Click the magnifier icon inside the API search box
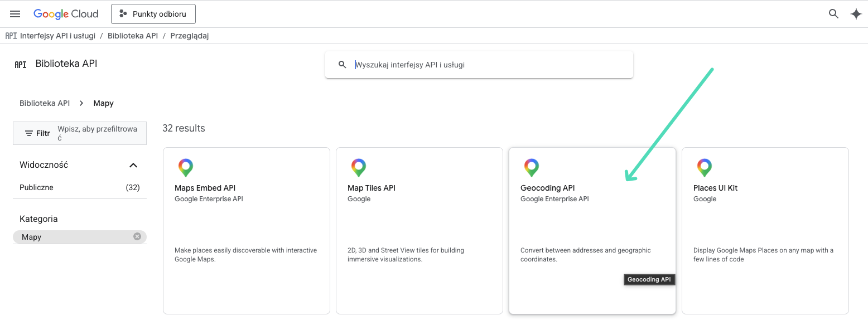 pyautogui.click(x=343, y=65)
